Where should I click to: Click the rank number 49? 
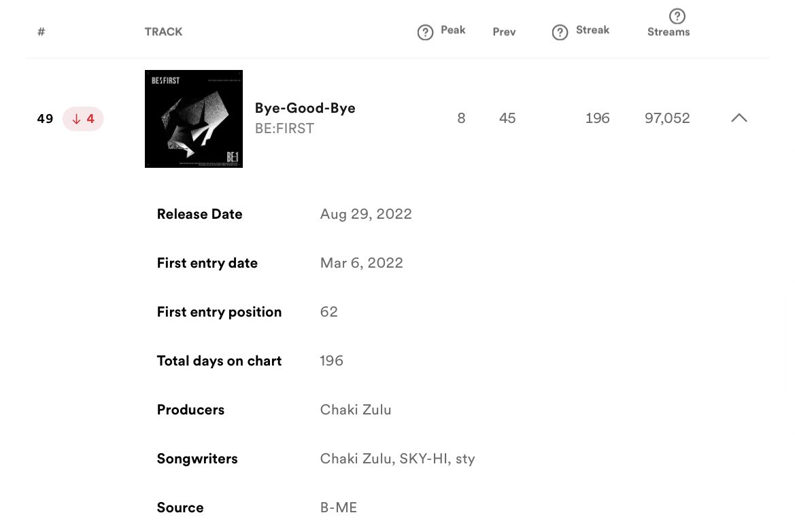(x=45, y=118)
